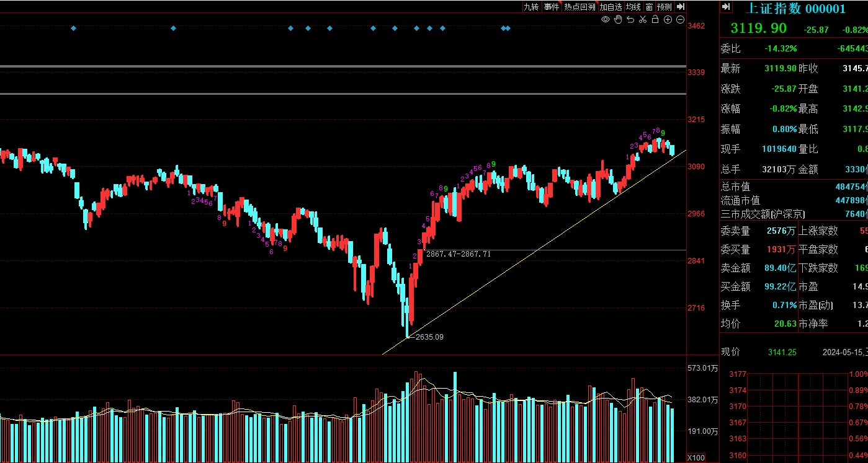Click the 昨收 label
868x463 pixels.
[808, 68]
